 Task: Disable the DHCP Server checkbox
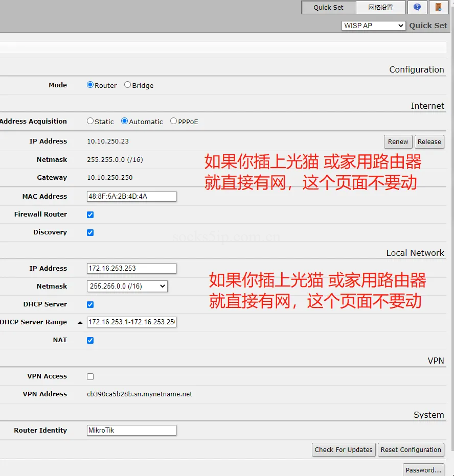click(90, 304)
